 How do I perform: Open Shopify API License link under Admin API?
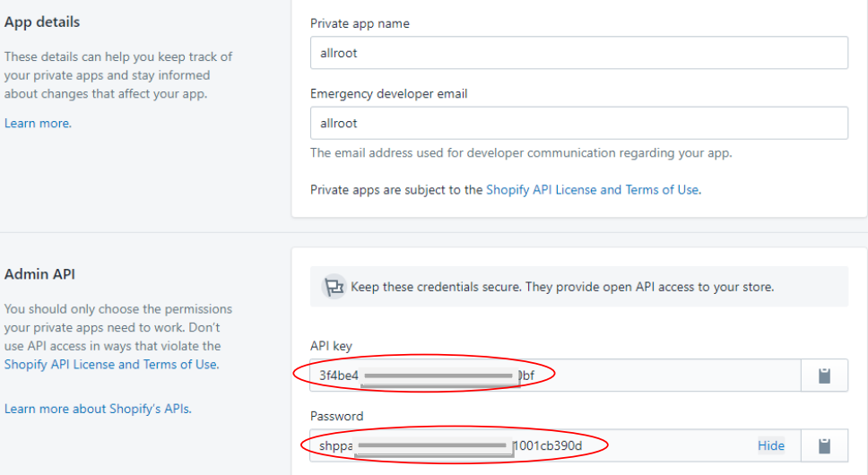tap(111, 365)
